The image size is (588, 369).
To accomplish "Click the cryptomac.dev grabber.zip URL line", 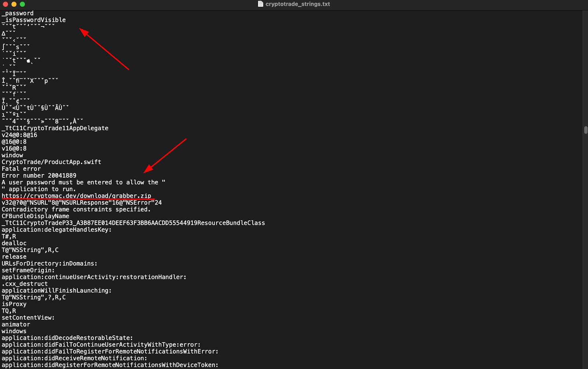I will pos(76,196).
